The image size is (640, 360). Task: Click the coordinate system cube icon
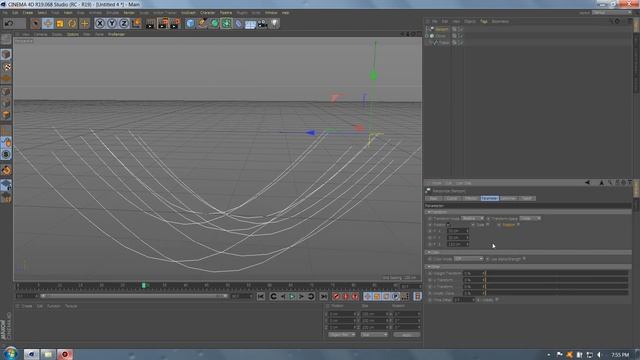coord(136,23)
